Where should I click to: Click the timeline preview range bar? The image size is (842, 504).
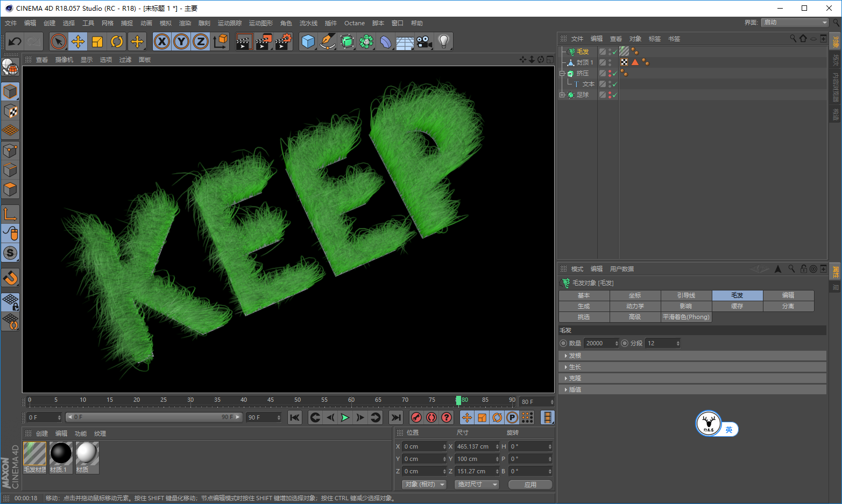tap(154, 417)
